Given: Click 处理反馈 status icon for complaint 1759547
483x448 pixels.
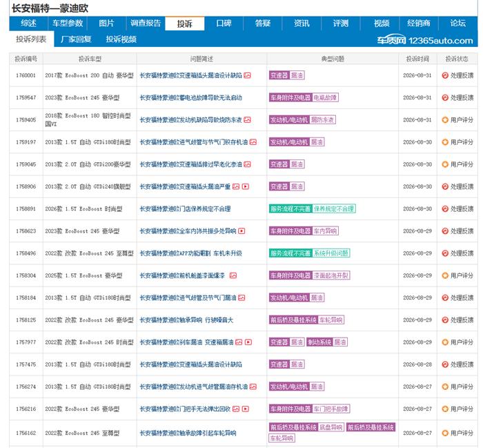Looking at the screenshot, I should (x=445, y=97).
